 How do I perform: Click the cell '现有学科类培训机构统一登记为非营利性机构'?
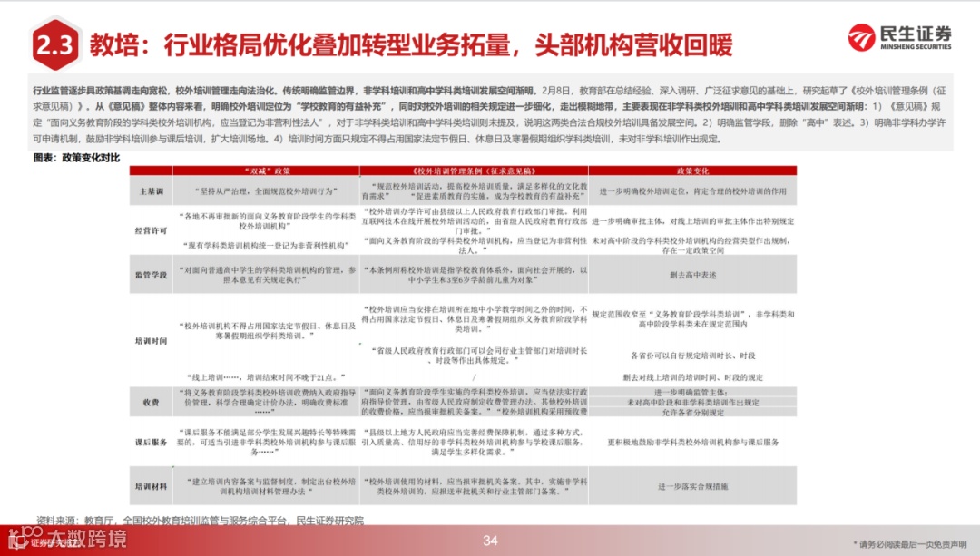266,246
